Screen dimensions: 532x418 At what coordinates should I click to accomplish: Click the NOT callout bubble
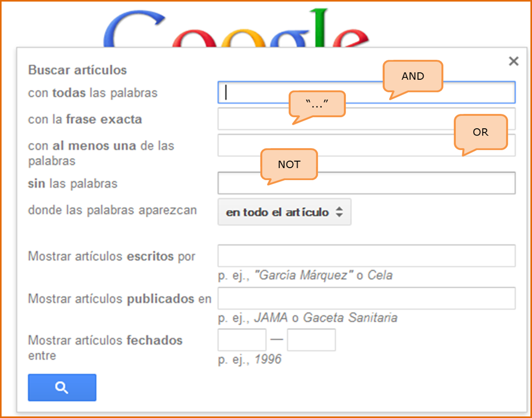coord(289,164)
